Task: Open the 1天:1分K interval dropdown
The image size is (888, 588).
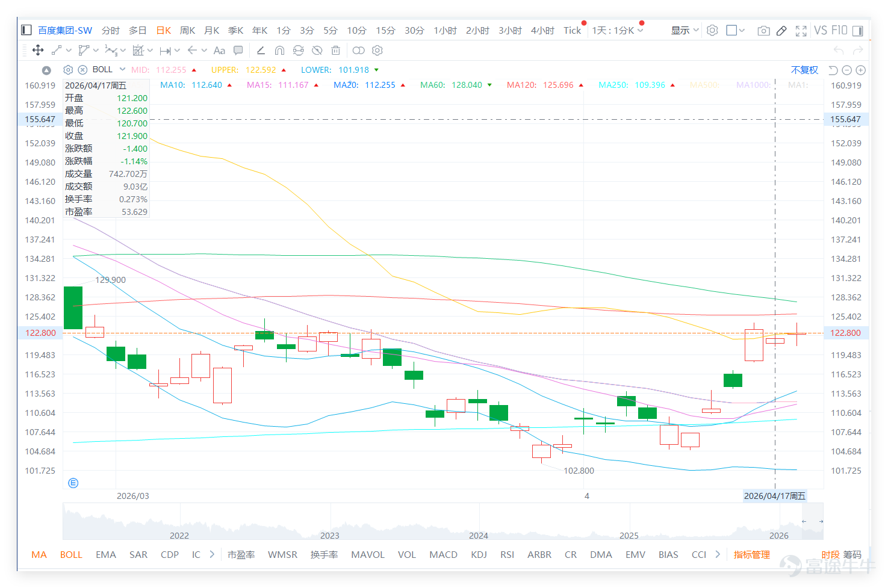Action: point(618,30)
